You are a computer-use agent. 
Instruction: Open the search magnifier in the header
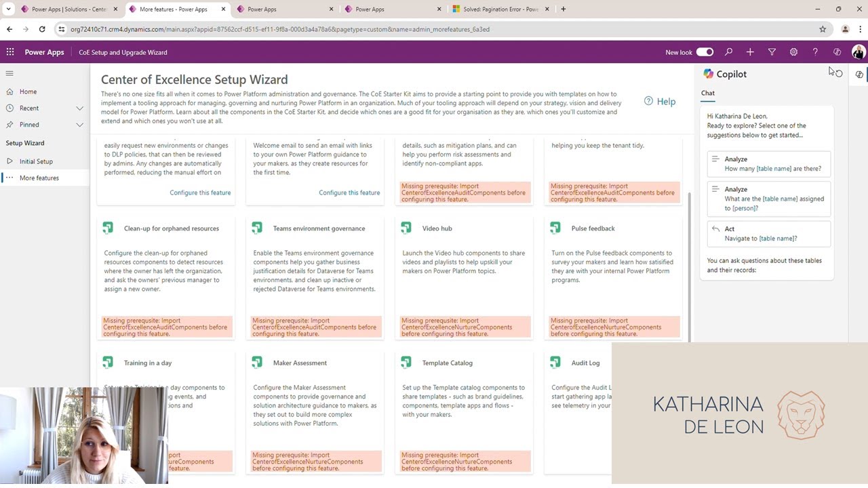coord(728,52)
